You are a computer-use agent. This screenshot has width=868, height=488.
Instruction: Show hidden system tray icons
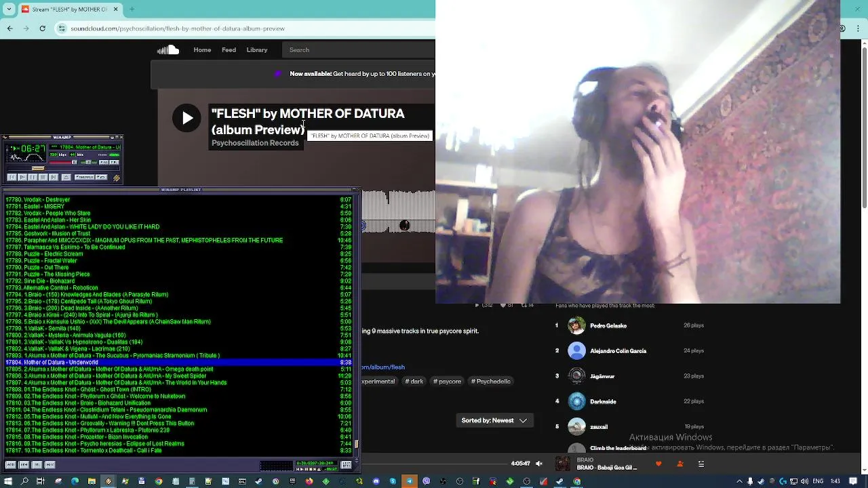(741, 481)
